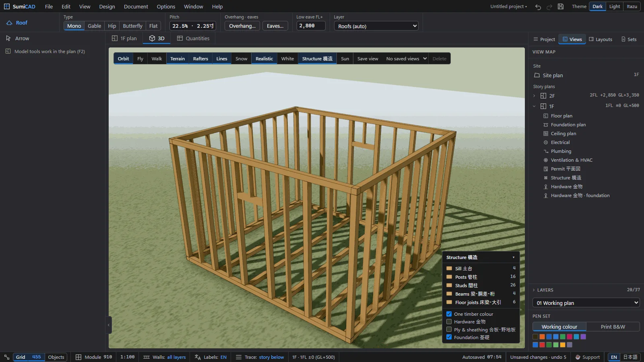Open the No saved views dropdown
644x362 pixels.
click(406, 59)
